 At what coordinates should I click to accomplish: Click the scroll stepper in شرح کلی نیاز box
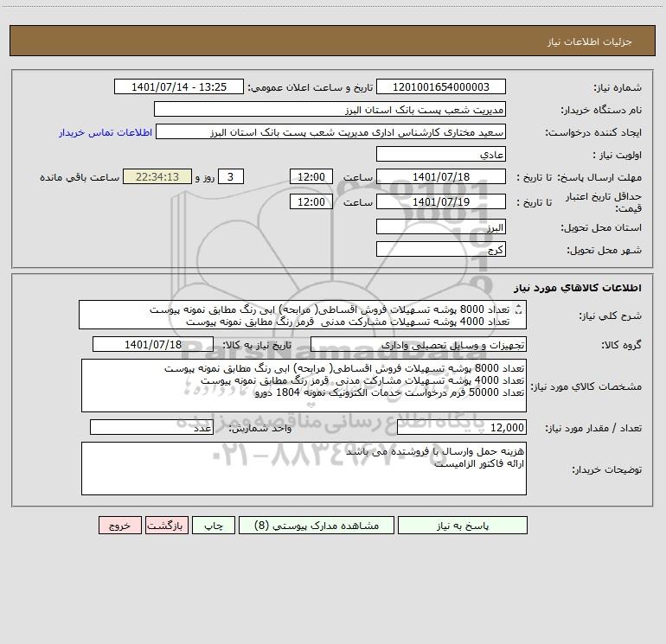pos(518,309)
